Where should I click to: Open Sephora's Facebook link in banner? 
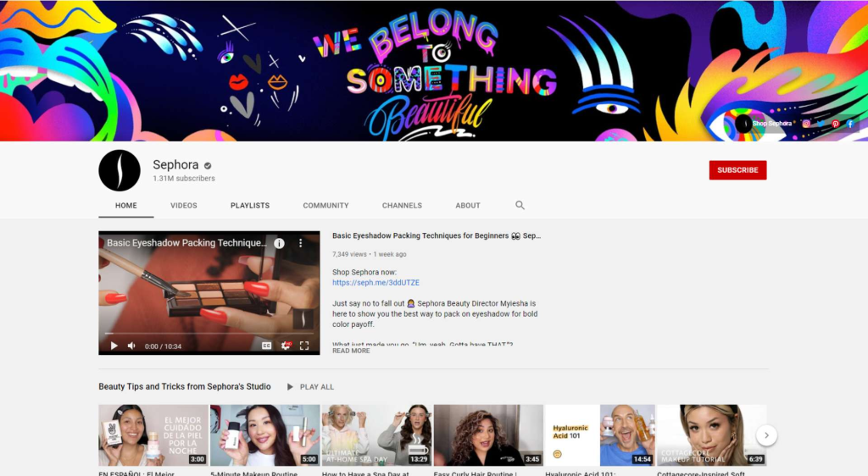coord(850,124)
